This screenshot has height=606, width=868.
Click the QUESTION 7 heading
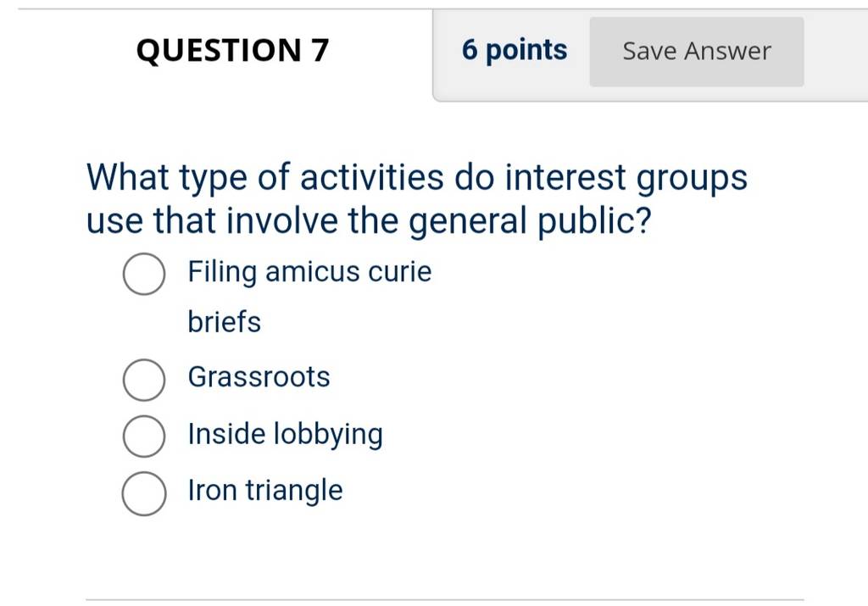[232, 50]
